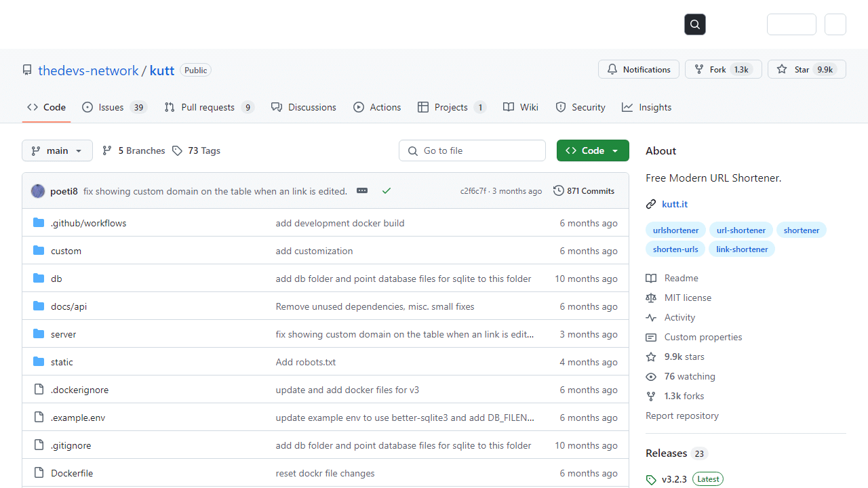Open commit 'add customization'
Image resolution: width=868 pixels, height=488 pixels.
[x=314, y=251]
